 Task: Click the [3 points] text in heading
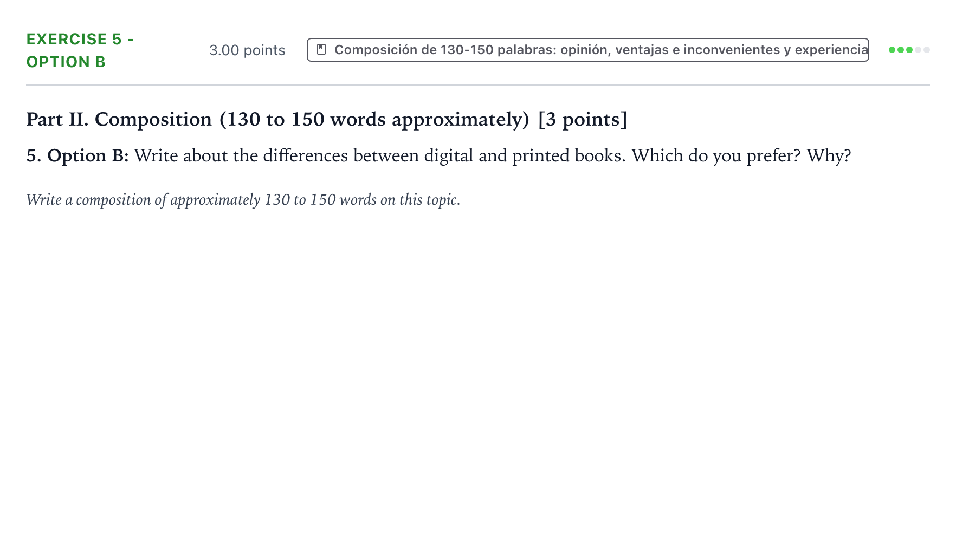[x=583, y=119]
